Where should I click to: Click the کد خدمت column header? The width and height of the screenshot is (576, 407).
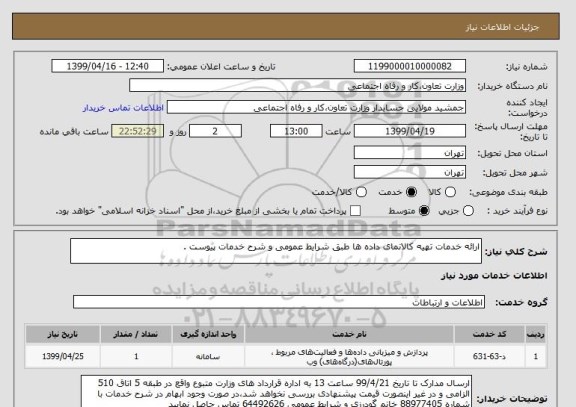point(489,334)
